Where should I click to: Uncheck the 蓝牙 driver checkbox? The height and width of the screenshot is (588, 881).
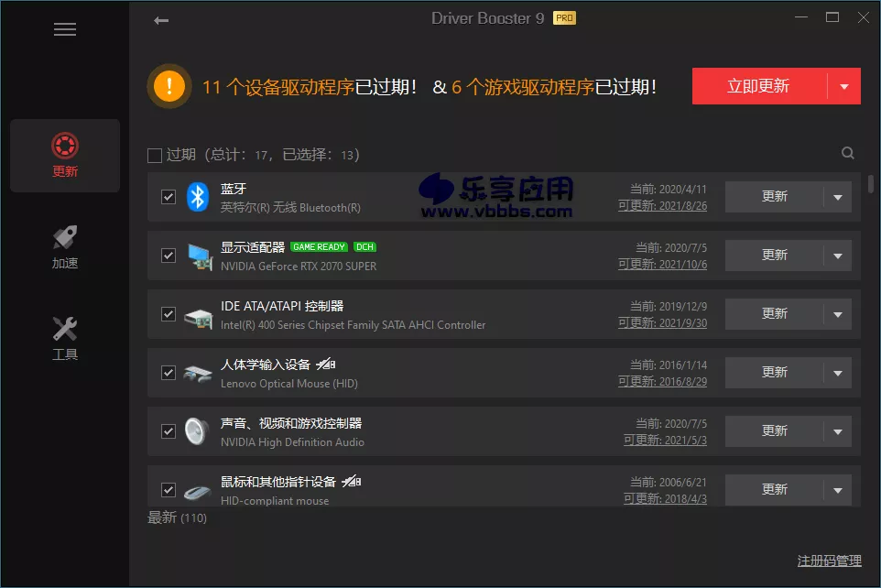168,196
